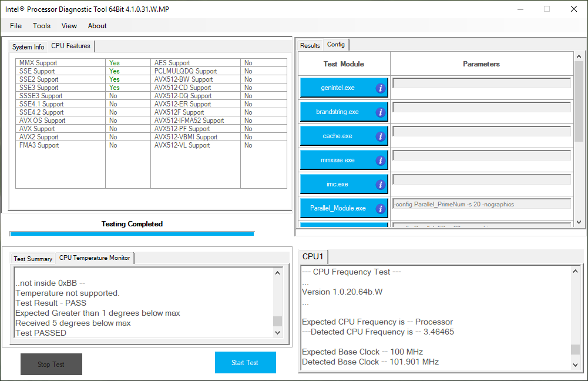Viewport: 588px width, 381px height.
Task: Click scroll-up arrow in Config module list
Action: pos(579,56)
